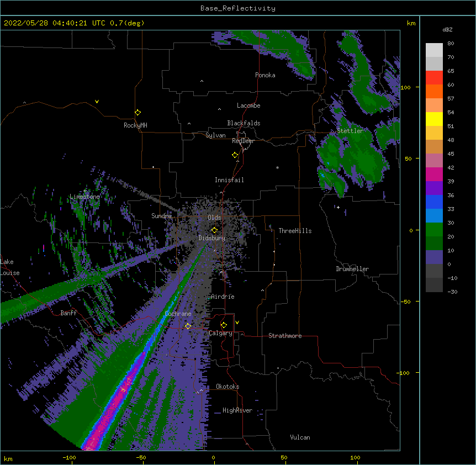Click the Calgary city label
Screen dimensions: 476x465
pos(221,333)
